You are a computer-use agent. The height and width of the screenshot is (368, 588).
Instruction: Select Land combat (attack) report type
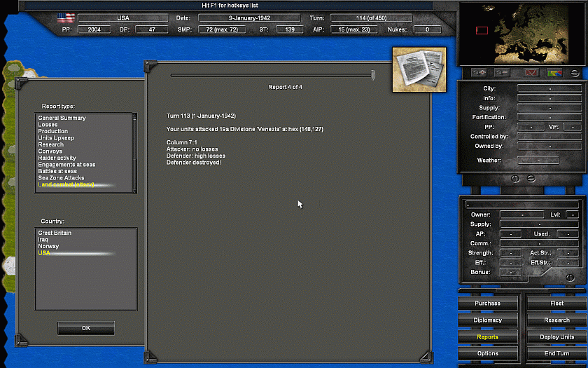[x=66, y=185]
